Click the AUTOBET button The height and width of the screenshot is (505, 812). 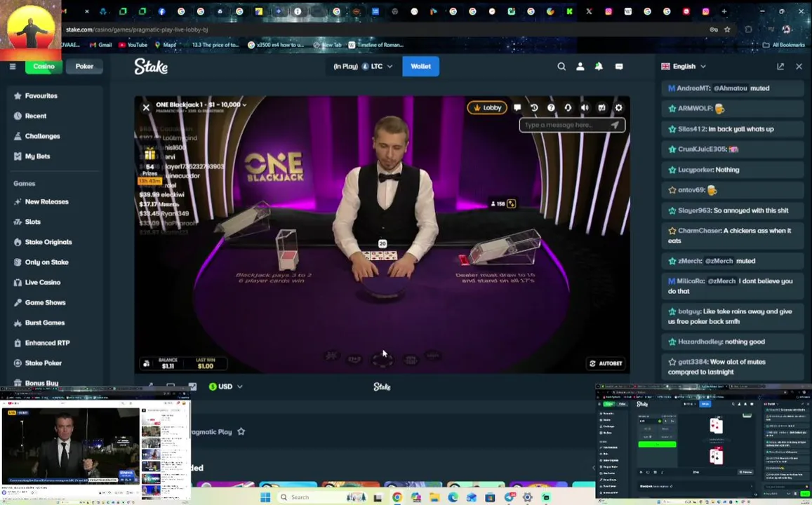[x=606, y=363]
